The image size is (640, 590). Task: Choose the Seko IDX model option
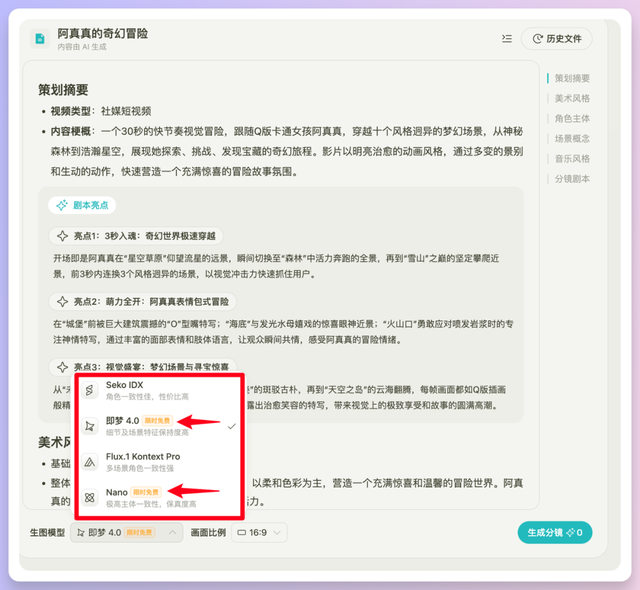(x=160, y=390)
